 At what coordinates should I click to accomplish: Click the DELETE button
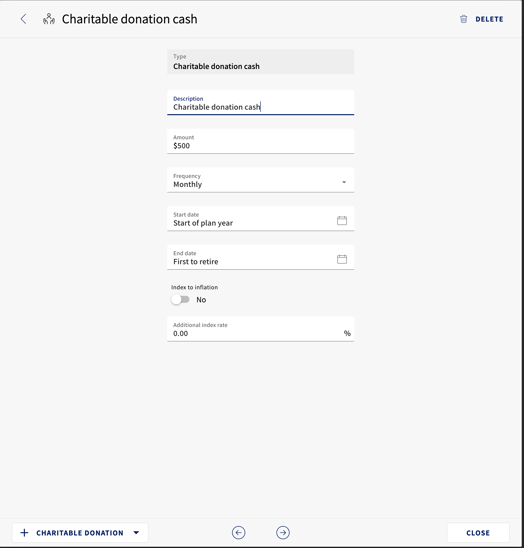(x=482, y=19)
